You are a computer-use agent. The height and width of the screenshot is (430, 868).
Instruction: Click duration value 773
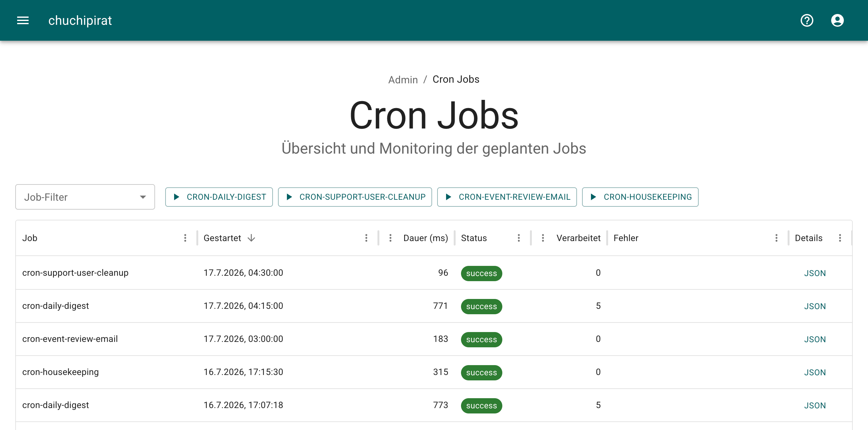pos(440,405)
